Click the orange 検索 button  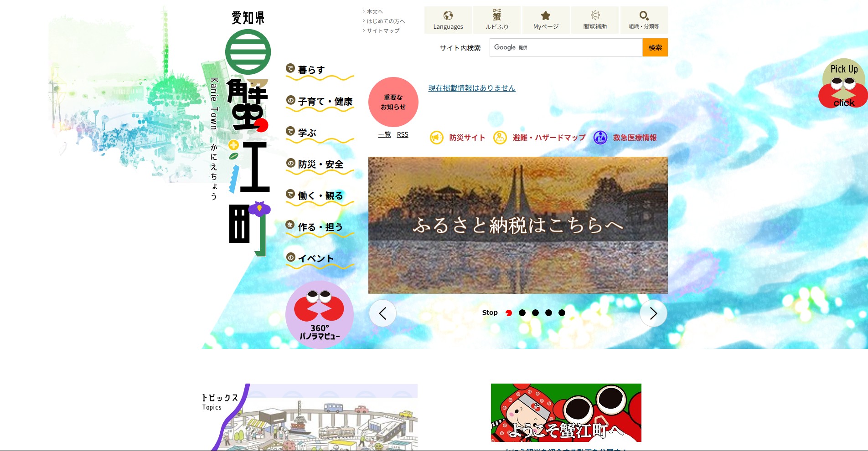655,47
